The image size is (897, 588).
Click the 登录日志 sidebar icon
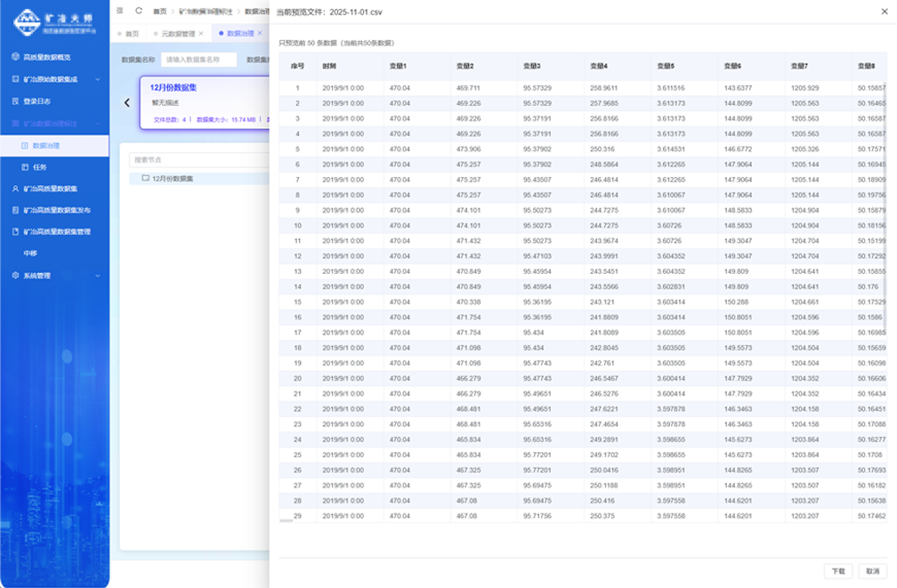(15, 101)
